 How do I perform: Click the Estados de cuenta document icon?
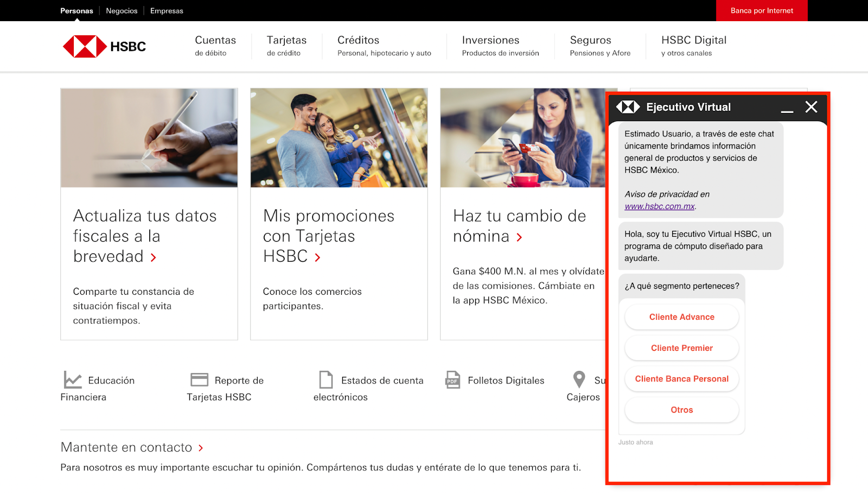[x=326, y=380]
